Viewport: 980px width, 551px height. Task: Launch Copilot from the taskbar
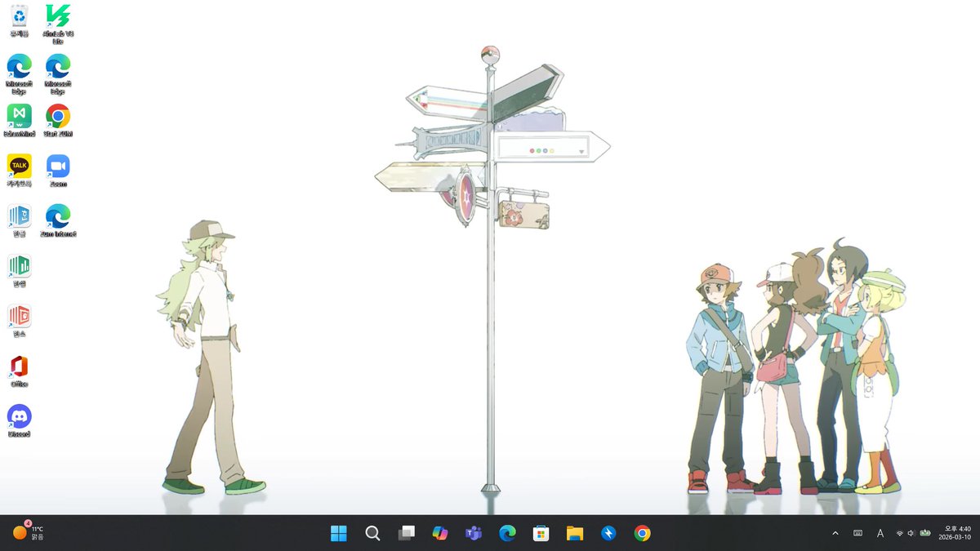click(x=440, y=533)
